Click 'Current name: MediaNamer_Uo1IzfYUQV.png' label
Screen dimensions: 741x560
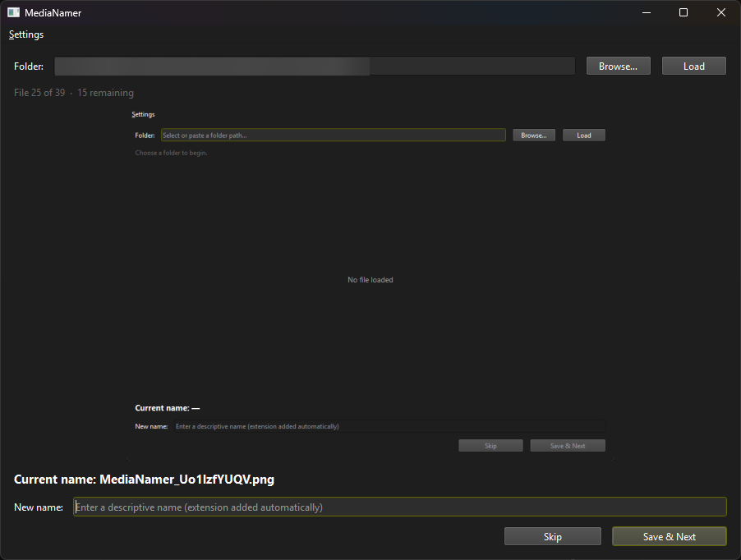tap(144, 480)
